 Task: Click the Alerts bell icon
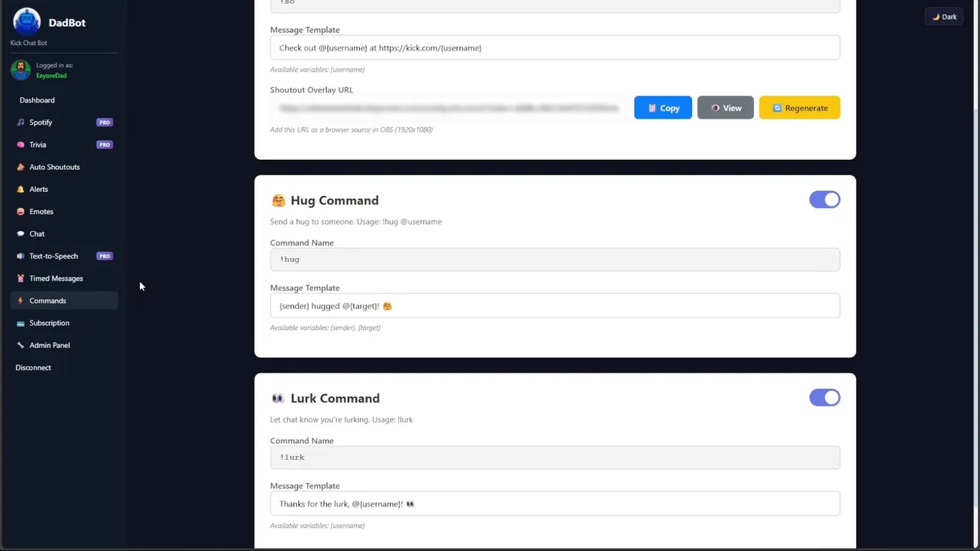(x=21, y=189)
